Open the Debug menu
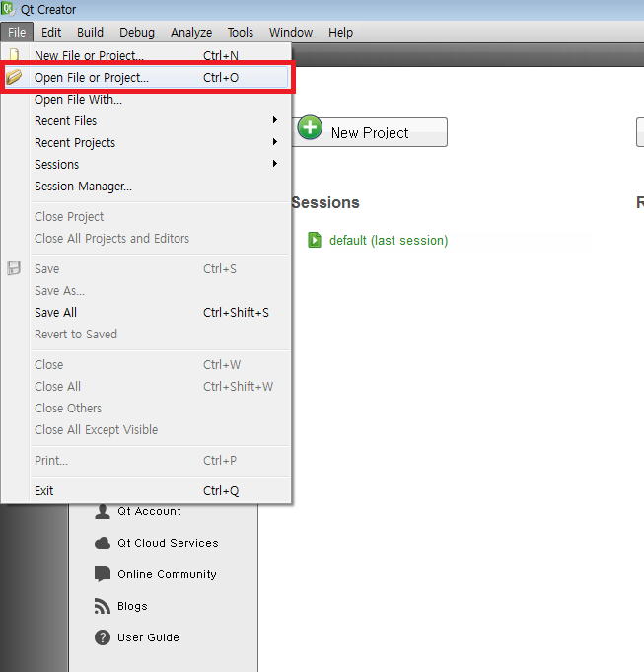Viewport: 644px width, 672px height. [137, 33]
